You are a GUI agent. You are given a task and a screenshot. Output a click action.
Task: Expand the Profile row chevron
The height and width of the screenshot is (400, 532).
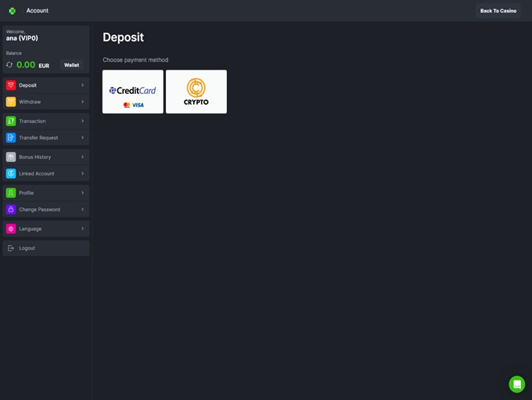click(82, 193)
